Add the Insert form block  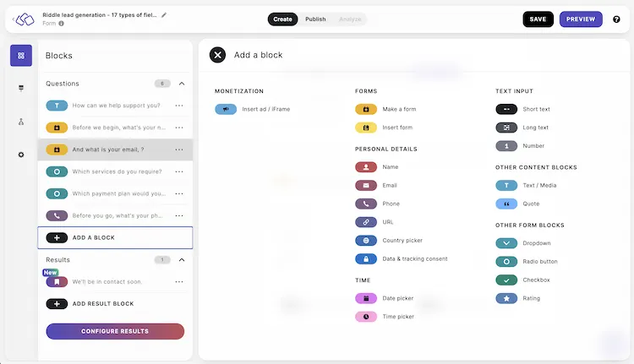[384, 128]
